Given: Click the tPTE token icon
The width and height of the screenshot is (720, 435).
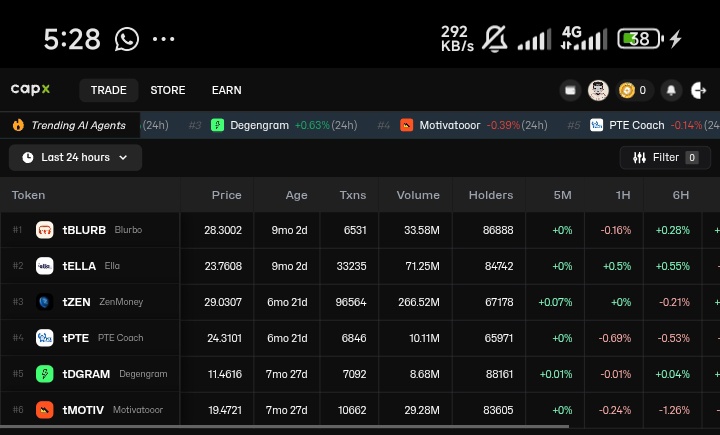Looking at the screenshot, I should tap(45, 338).
